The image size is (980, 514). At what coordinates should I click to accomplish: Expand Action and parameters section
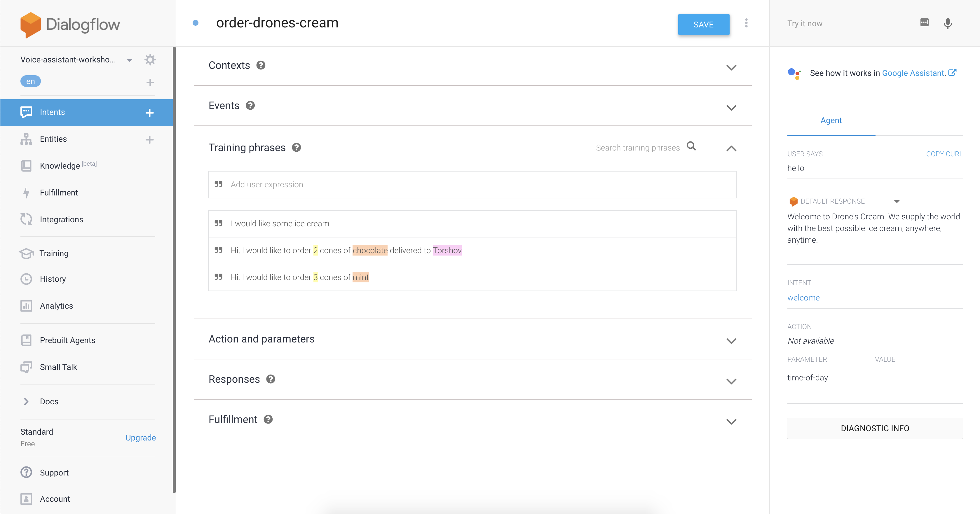coord(731,341)
